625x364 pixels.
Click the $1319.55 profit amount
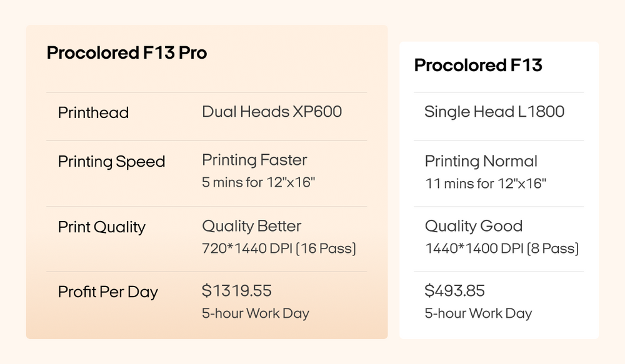(237, 290)
